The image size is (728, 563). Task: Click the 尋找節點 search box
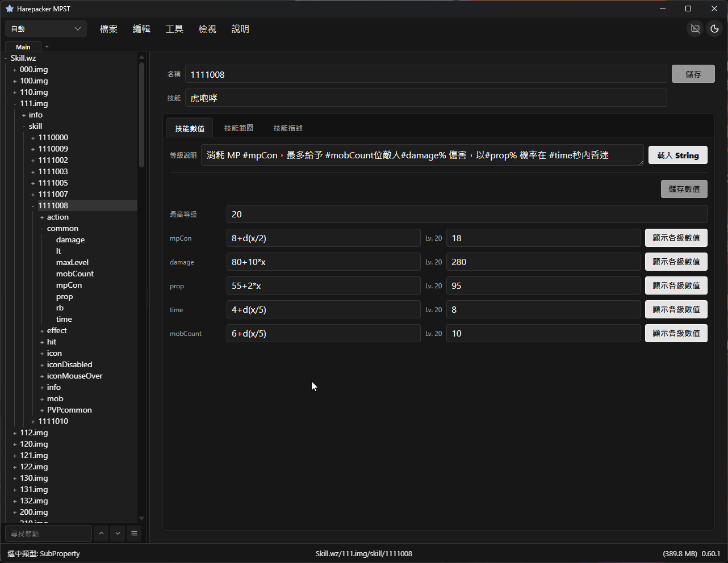[x=48, y=533]
